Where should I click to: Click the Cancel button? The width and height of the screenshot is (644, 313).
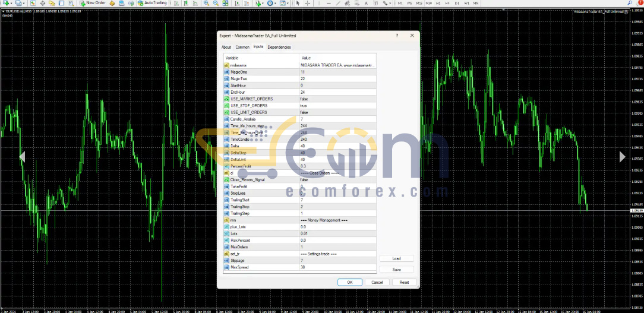click(x=377, y=282)
